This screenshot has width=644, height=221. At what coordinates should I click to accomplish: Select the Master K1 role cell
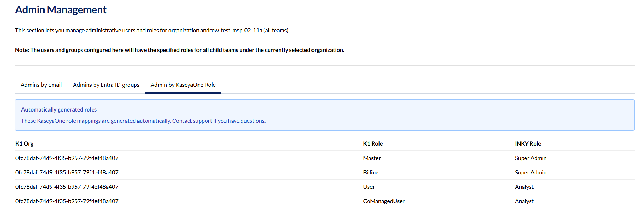pyautogui.click(x=372, y=158)
